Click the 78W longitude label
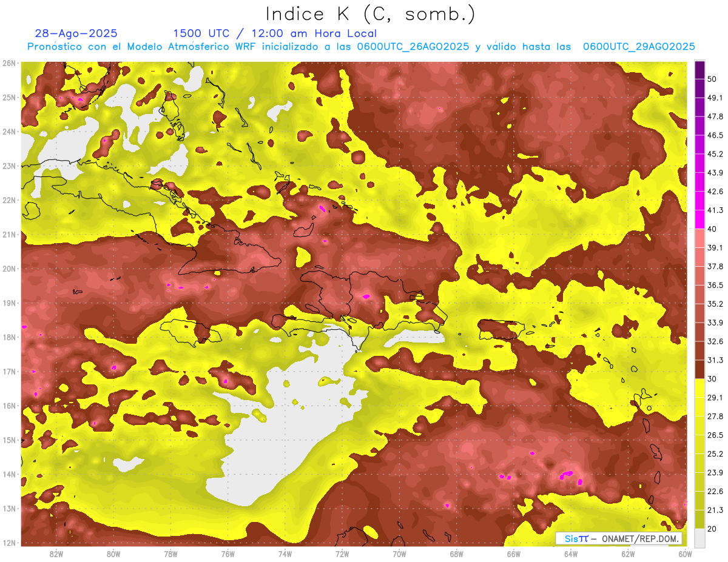Image resolution: width=728 pixels, height=562 pixels. [x=170, y=554]
